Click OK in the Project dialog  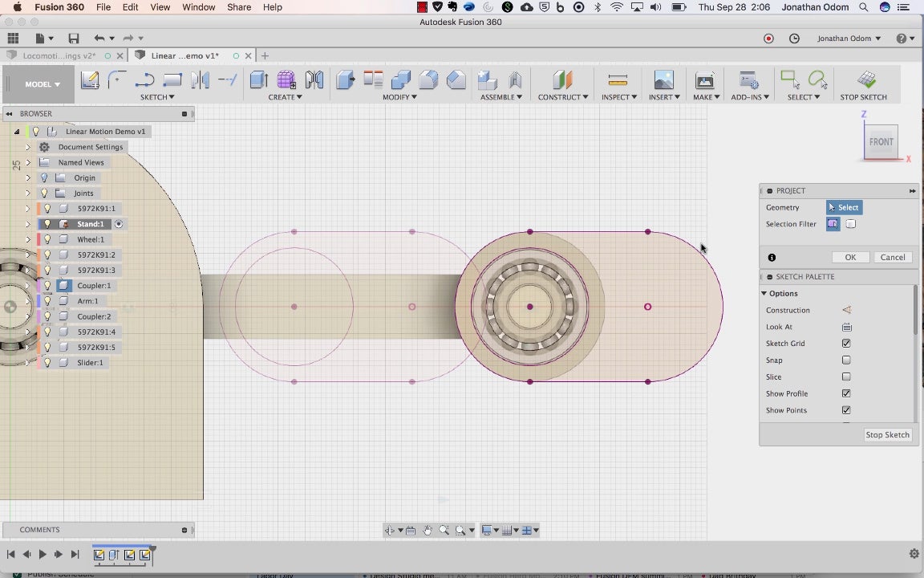click(850, 258)
